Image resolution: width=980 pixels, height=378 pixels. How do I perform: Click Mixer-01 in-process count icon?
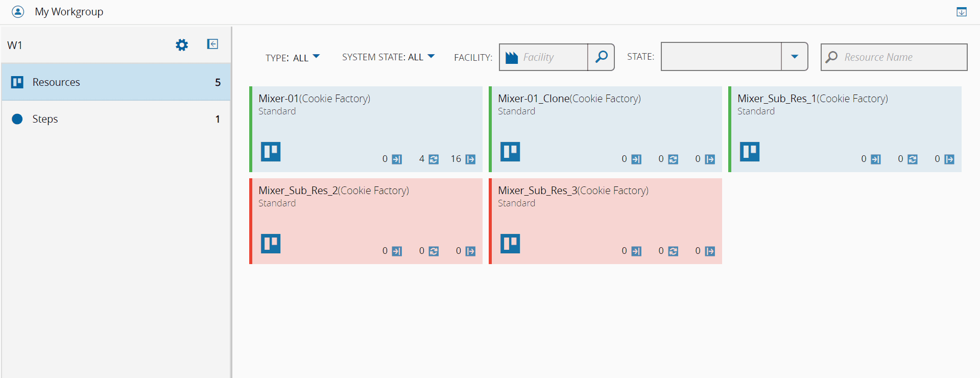pos(434,159)
